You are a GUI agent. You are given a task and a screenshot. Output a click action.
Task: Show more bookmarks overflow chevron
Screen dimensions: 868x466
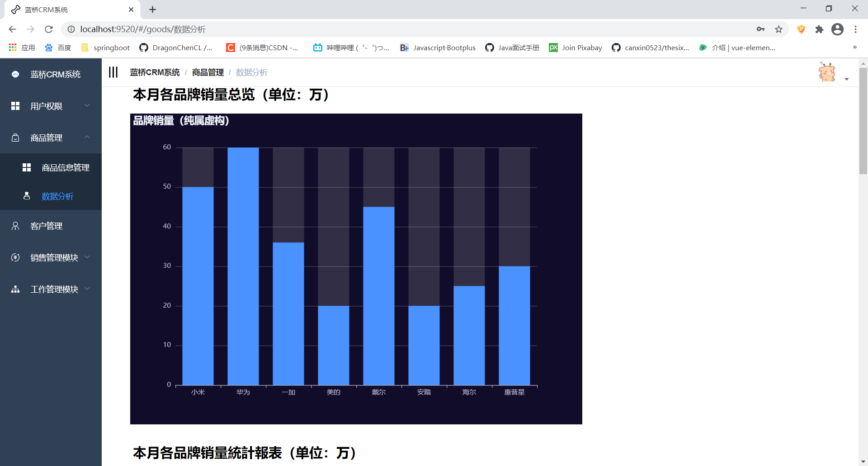[854, 47]
